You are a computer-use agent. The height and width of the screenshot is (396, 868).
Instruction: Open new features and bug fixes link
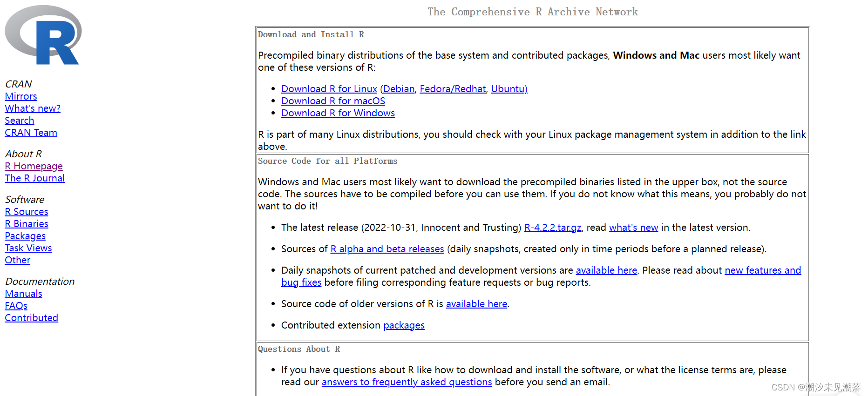(763, 270)
